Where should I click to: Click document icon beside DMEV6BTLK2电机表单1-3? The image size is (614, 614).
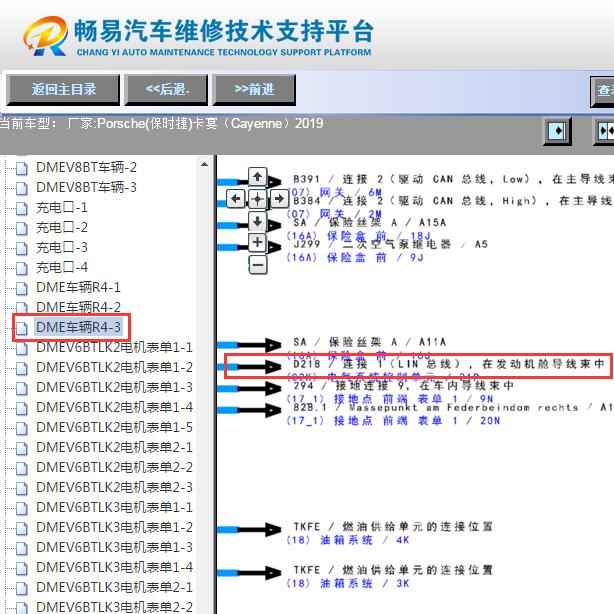tap(22, 388)
